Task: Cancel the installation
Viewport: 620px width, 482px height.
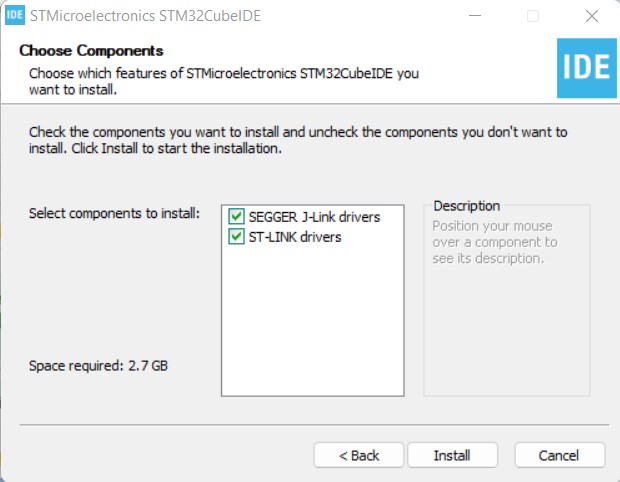Action: [x=559, y=455]
